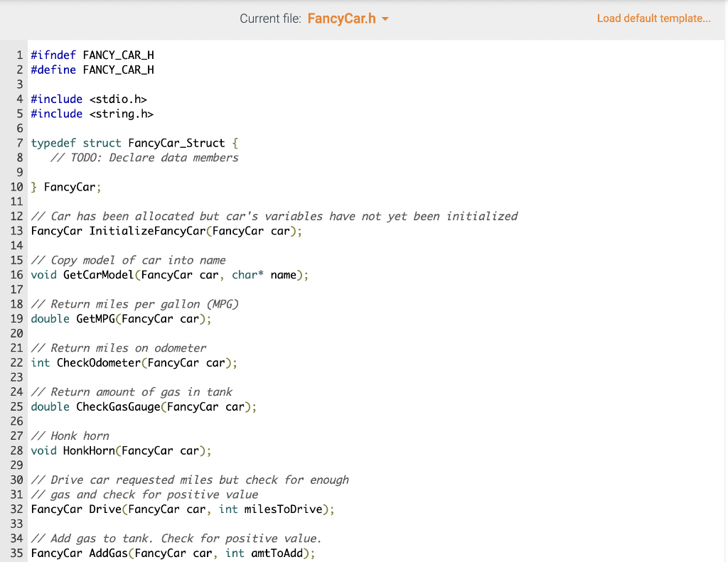Click the include stdio.h directive
728x562 pixels.
click(88, 99)
